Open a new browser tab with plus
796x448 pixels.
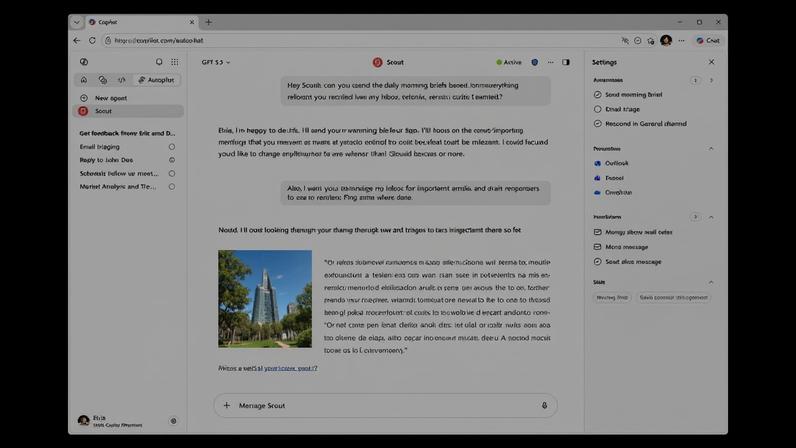click(x=209, y=22)
